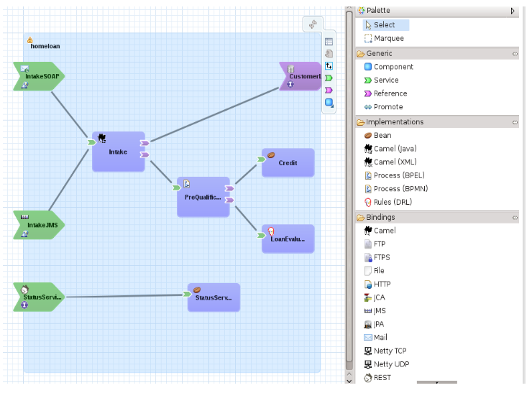Pick the Service palette item
532x393 pixels.
click(381, 80)
